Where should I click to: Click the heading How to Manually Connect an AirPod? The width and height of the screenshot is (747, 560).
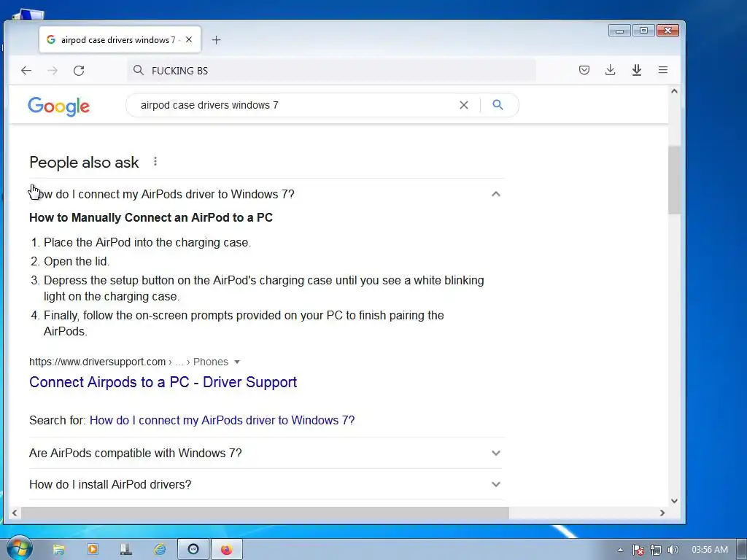coord(150,217)
